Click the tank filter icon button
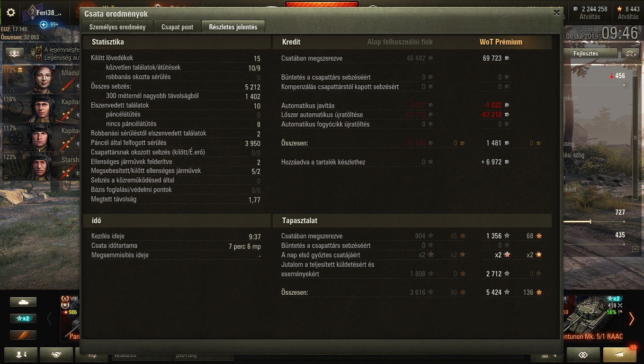The width and height of the screenshot is (644, 364). 23,301
